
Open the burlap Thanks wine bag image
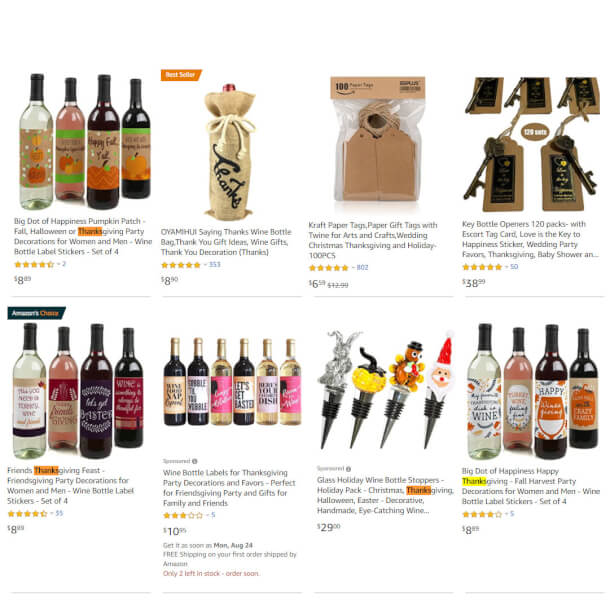(x=230, y=152)
